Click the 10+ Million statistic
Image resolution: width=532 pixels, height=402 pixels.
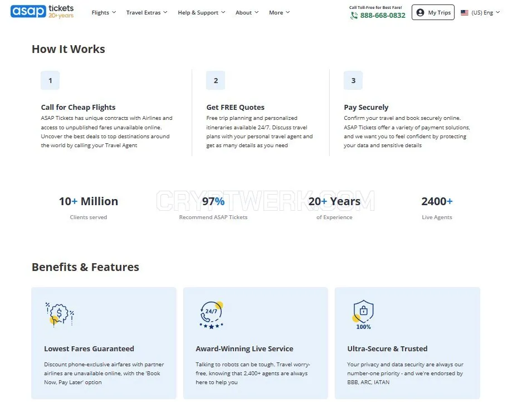click(x=89, y=201)
